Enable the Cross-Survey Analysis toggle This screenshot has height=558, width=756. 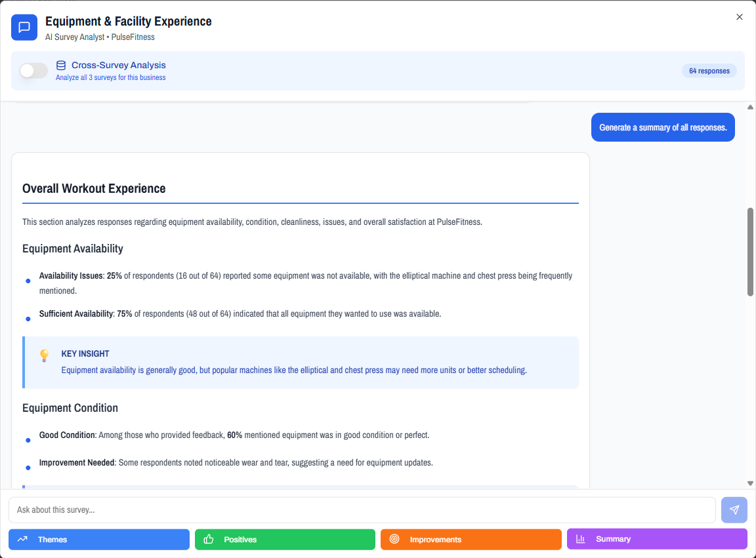coord(33,71)
